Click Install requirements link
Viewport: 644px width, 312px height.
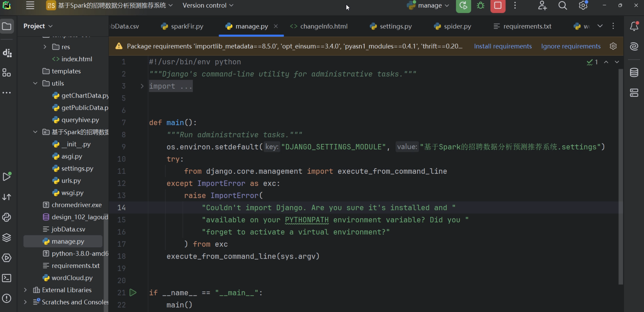pos(503,46)
